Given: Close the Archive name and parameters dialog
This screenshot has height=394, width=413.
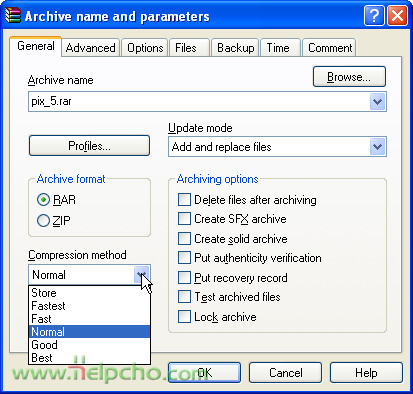Looking at the screenshot, I should tap(397, 15).
